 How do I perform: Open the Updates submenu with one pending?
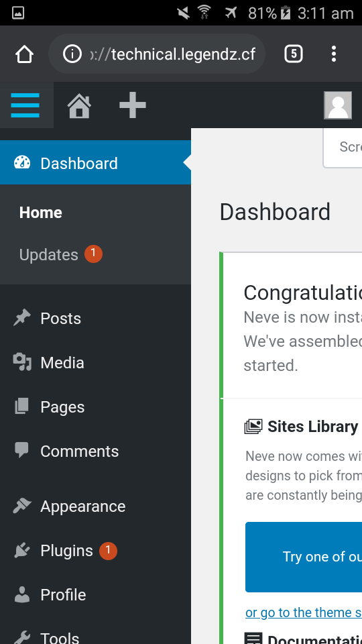tap(61, 255)
